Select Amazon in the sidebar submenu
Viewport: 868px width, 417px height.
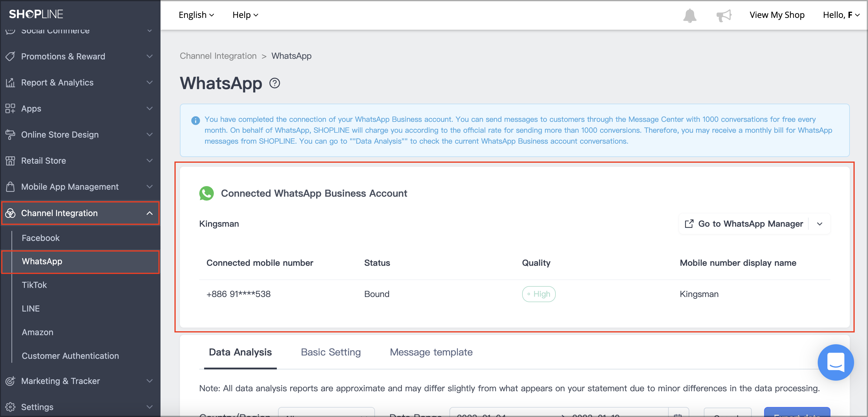point(37,332)
